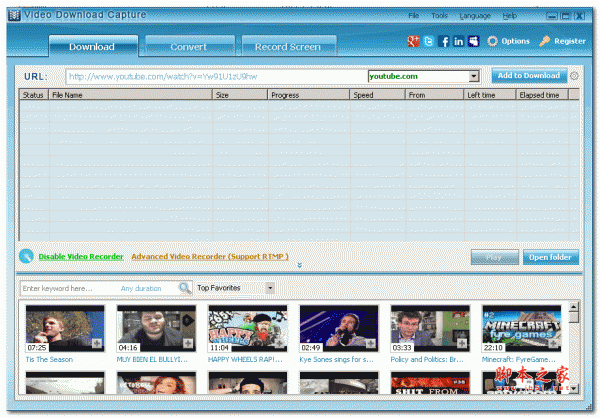Click the LinkedIn share icon
600x418 pixels.
point(458,41)
